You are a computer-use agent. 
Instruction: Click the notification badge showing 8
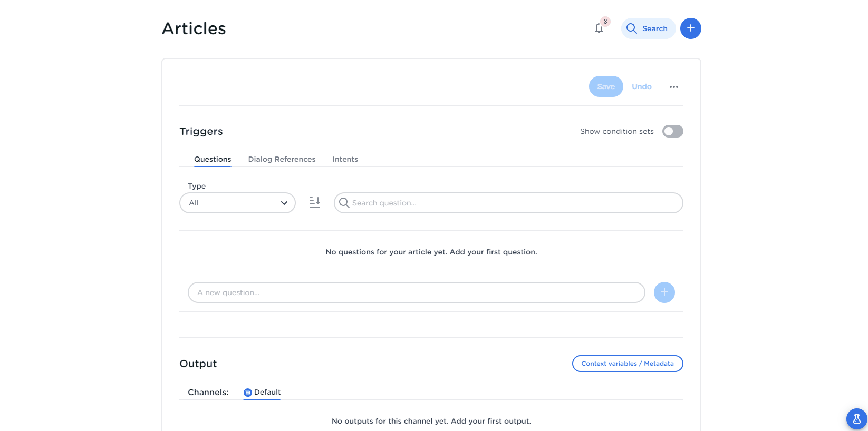(x=605, y=22)
